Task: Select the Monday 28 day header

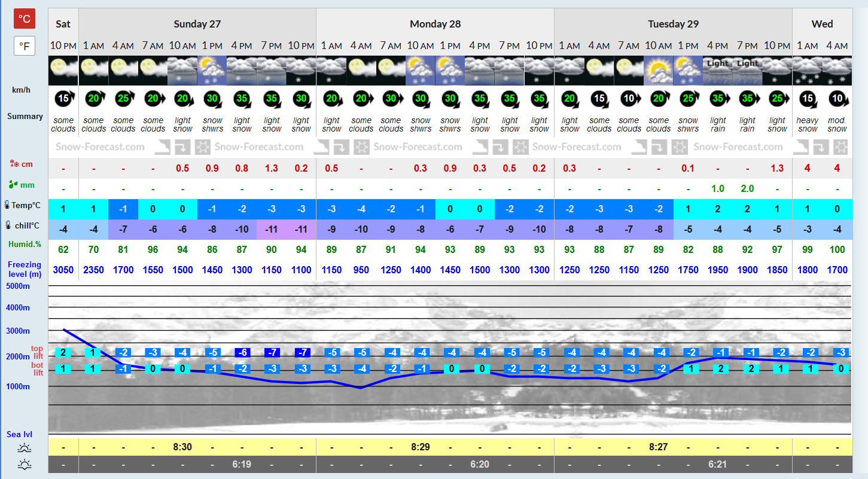Action: [x=435, y=24]
